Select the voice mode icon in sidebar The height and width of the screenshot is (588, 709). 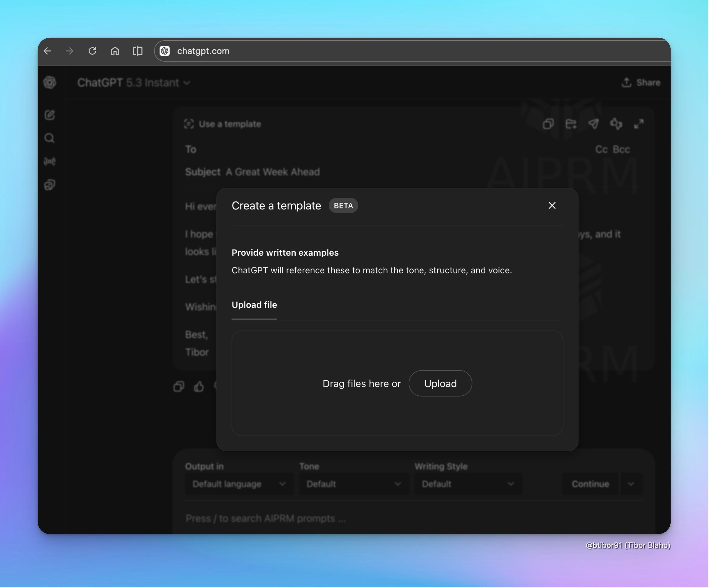pyautogui.click(x=50, y=161)
